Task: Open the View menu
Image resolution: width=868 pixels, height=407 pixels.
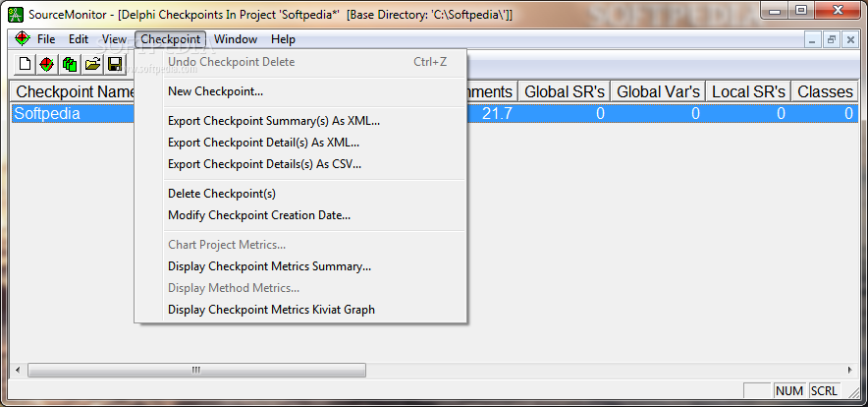Action: click(x=114, y=39)
